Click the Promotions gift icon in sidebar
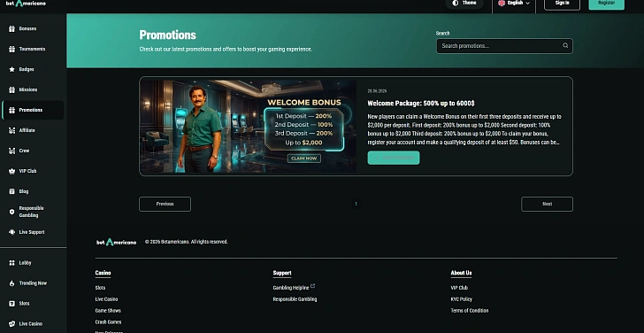Viewport: 644px width, 333px height. click(11, 110)
